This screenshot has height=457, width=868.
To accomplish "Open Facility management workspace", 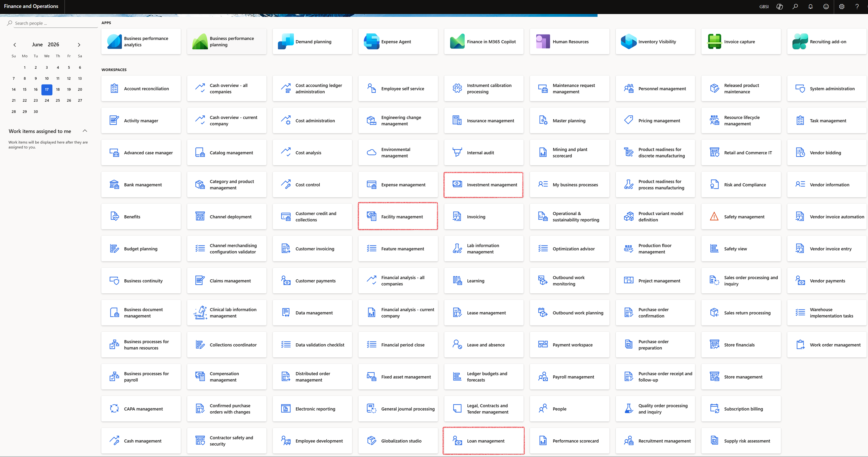I will 398,217.
